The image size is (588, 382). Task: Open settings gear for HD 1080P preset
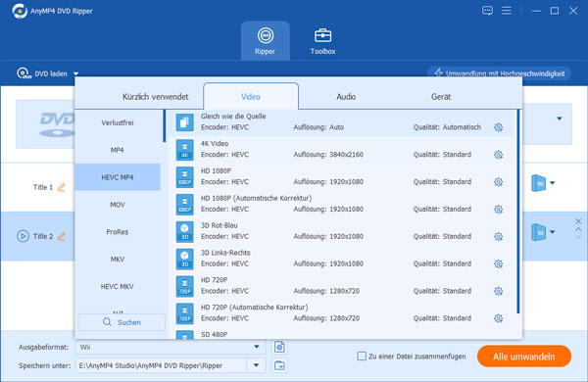(498, 182)
